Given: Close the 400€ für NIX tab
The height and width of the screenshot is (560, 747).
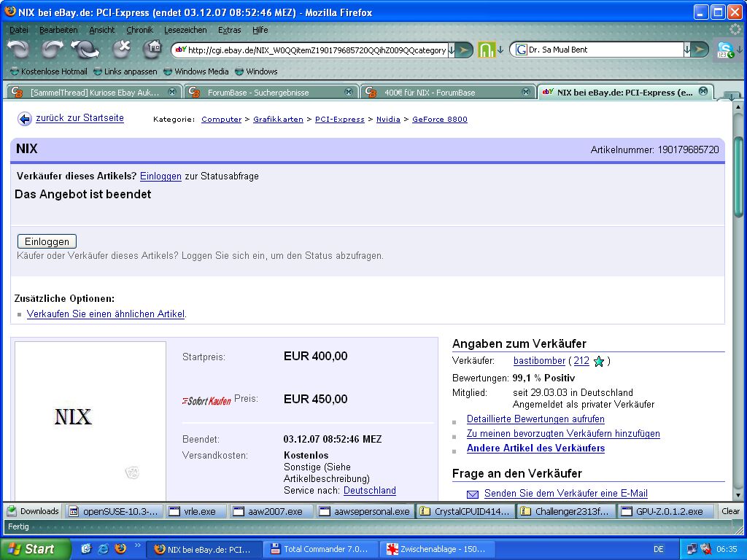Looking at the screenshot, I should point(525,92).
